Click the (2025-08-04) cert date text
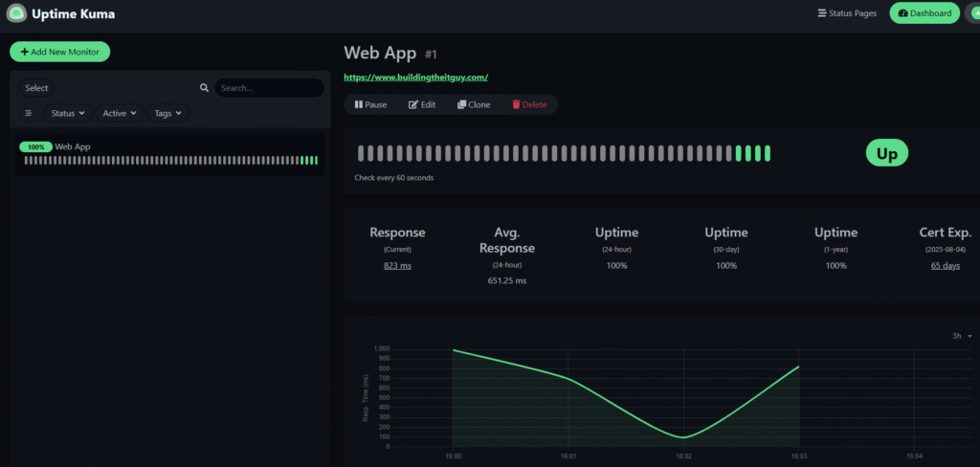 945,250
